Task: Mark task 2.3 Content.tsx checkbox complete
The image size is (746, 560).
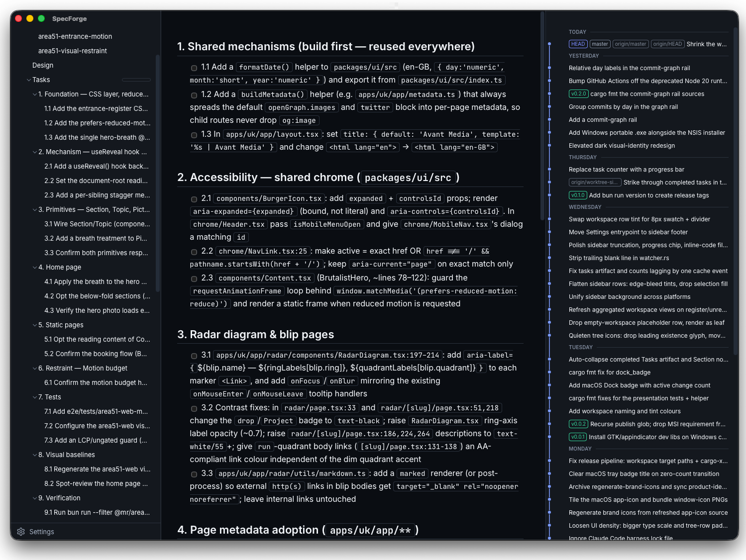Action: (x=194, y=279)
